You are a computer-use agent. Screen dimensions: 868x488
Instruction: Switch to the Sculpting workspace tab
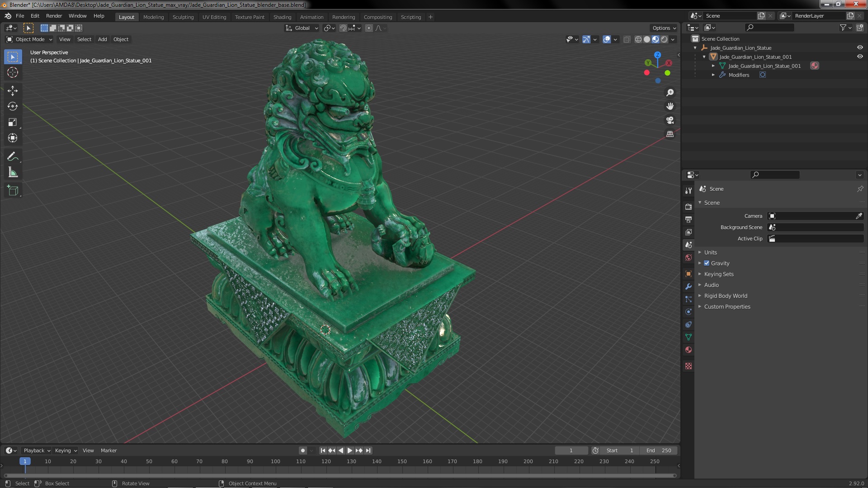tap(183, 17)
